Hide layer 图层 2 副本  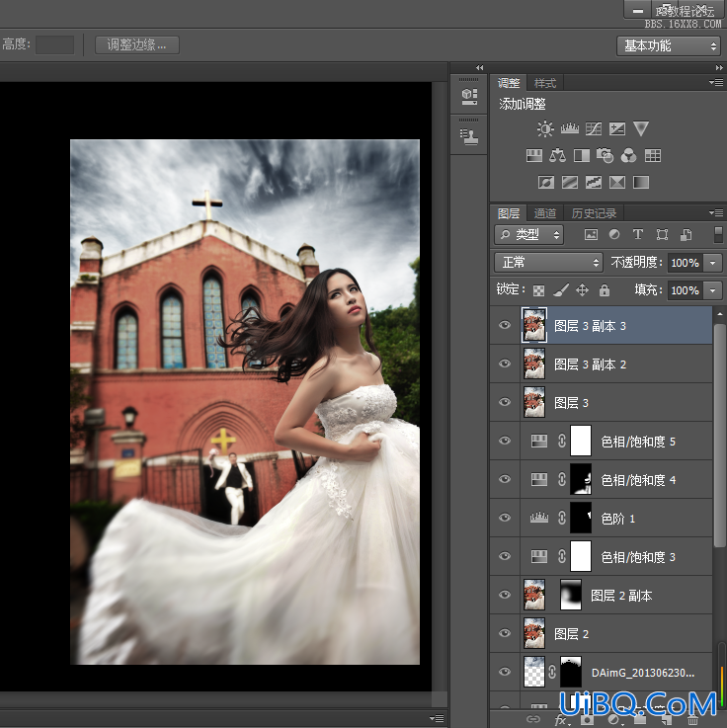point(505,595)
